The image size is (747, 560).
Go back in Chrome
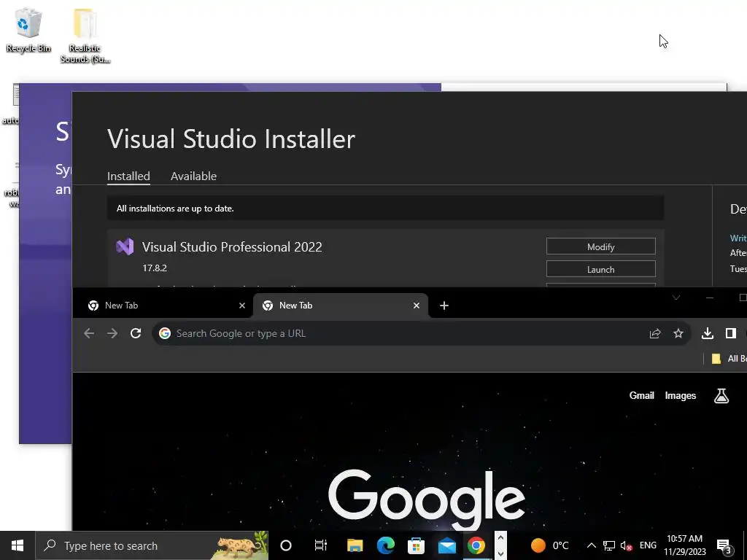(x=88, y=333)
